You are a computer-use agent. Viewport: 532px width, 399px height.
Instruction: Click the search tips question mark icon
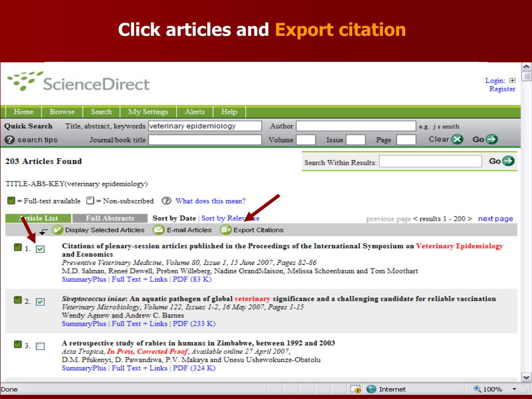tap(10, 140)
